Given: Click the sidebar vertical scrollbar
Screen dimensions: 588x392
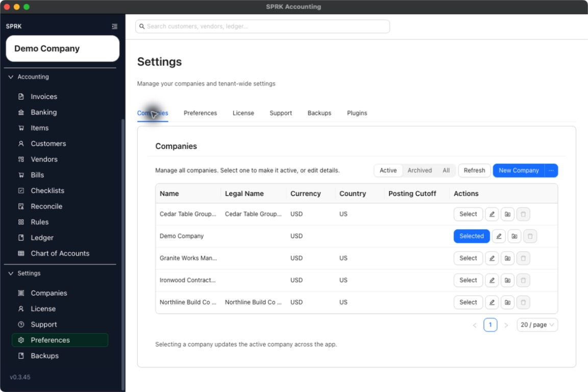Looking at the screenshot, I should [x=122, y=255].
